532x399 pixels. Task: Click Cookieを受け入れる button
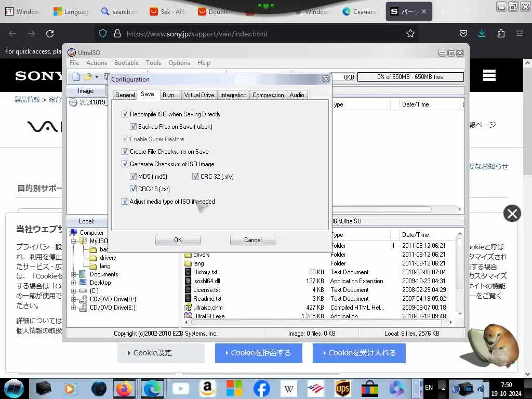pyautogui.click(x=359, y=353)
